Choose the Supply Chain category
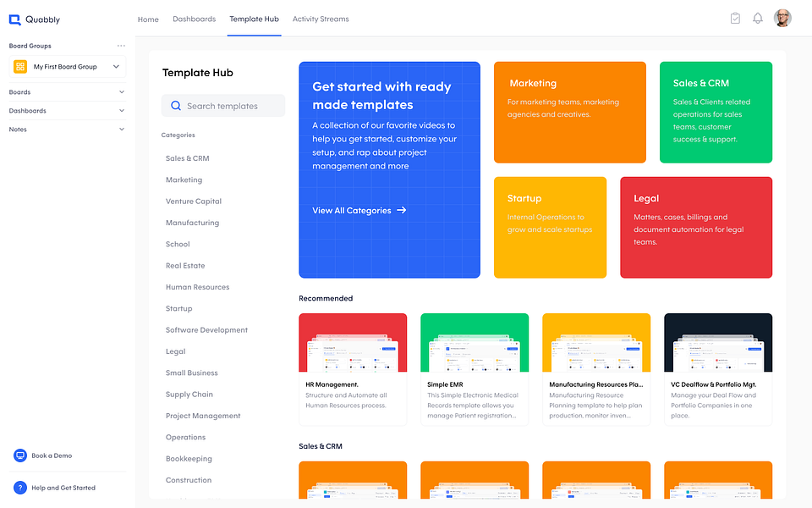Image resolution: width=812 pixels, height=508 pixels. [189, 395]
